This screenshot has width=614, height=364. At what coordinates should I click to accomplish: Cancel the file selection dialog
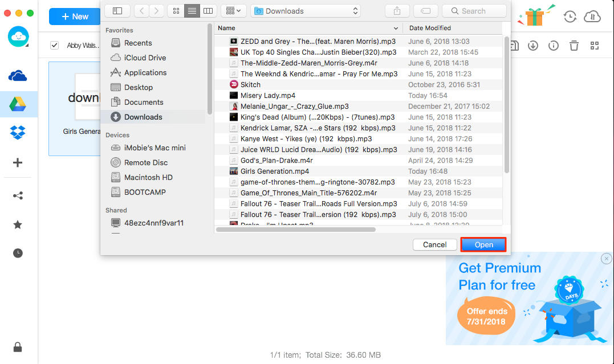tap(434, 244)
